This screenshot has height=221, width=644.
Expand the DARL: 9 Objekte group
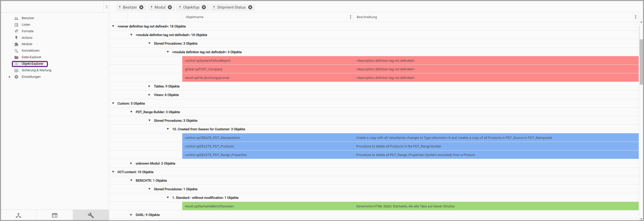(131, 215)
